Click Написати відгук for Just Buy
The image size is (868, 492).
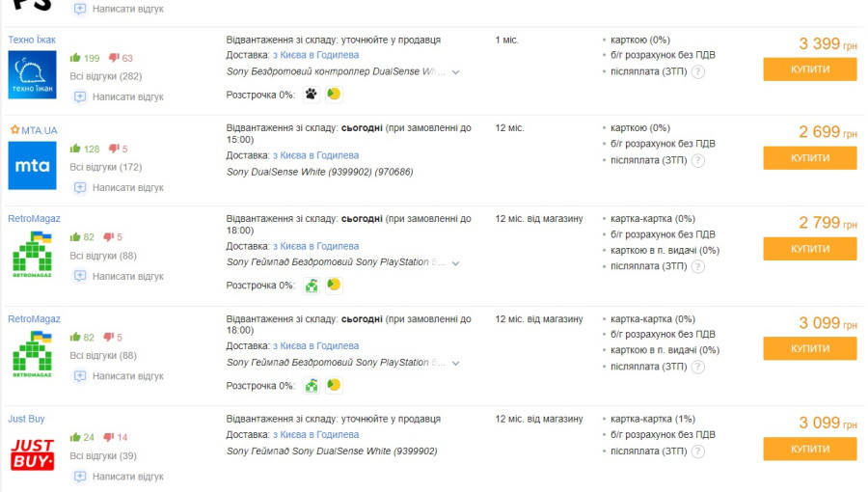[x=127, y=477]
